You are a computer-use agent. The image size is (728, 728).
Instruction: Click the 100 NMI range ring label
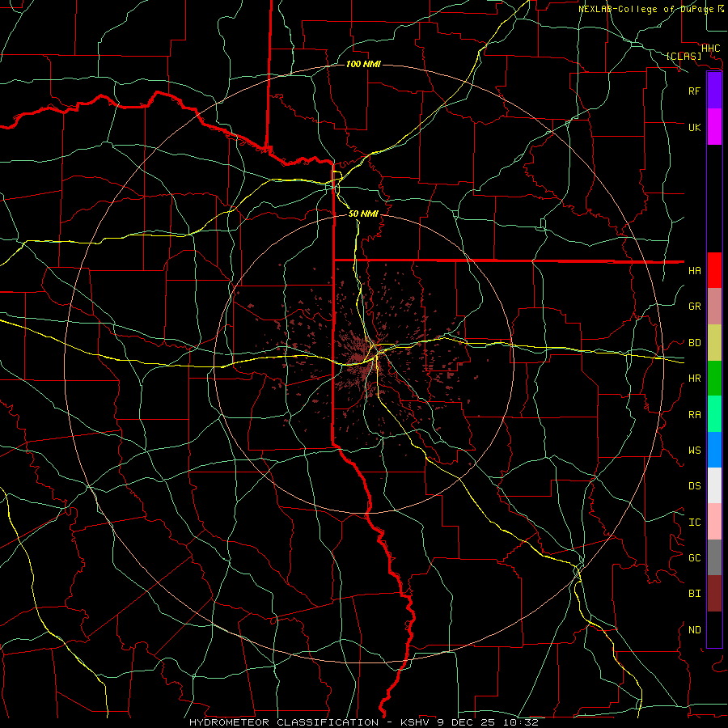(x=363, y=64)
